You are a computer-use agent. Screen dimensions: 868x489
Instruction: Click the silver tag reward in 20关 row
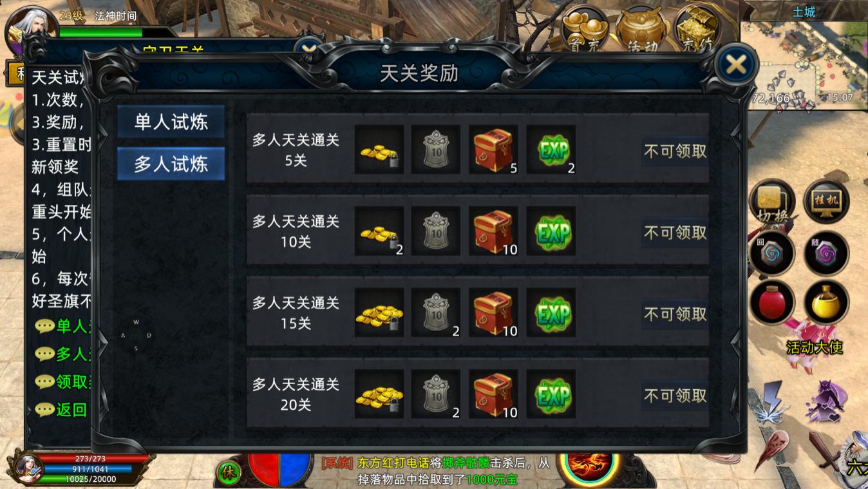(436, 394)
